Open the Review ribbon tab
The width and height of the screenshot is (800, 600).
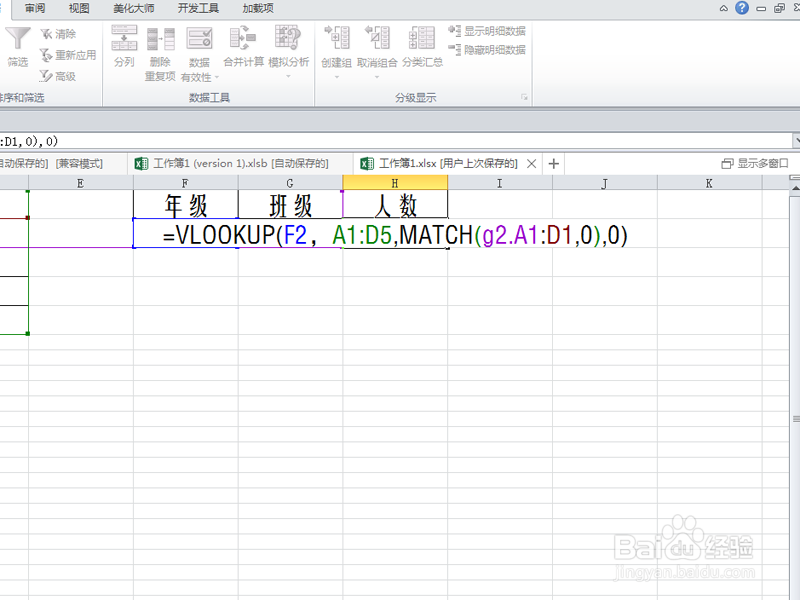coord(35,8)
